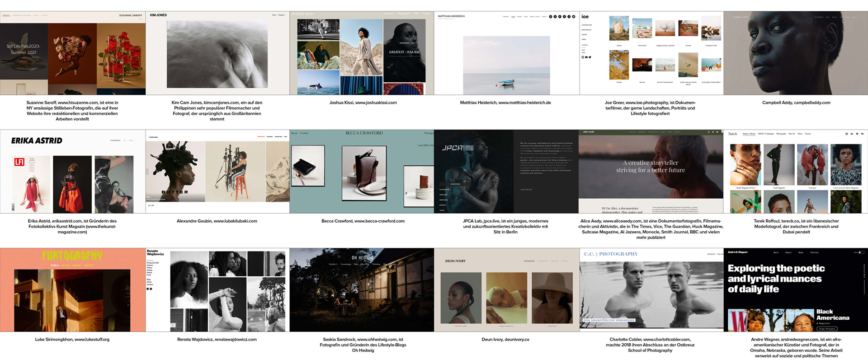Click Instagram icon in ioe sidebar

582,57
